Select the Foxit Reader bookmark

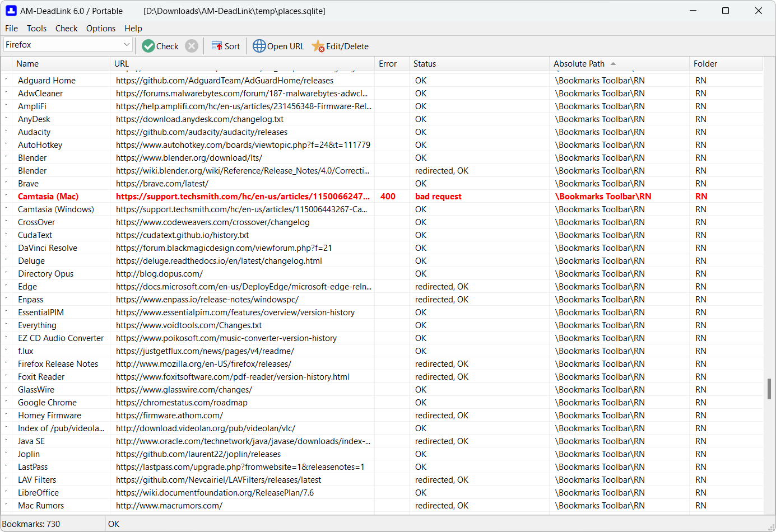click(41, 377)
